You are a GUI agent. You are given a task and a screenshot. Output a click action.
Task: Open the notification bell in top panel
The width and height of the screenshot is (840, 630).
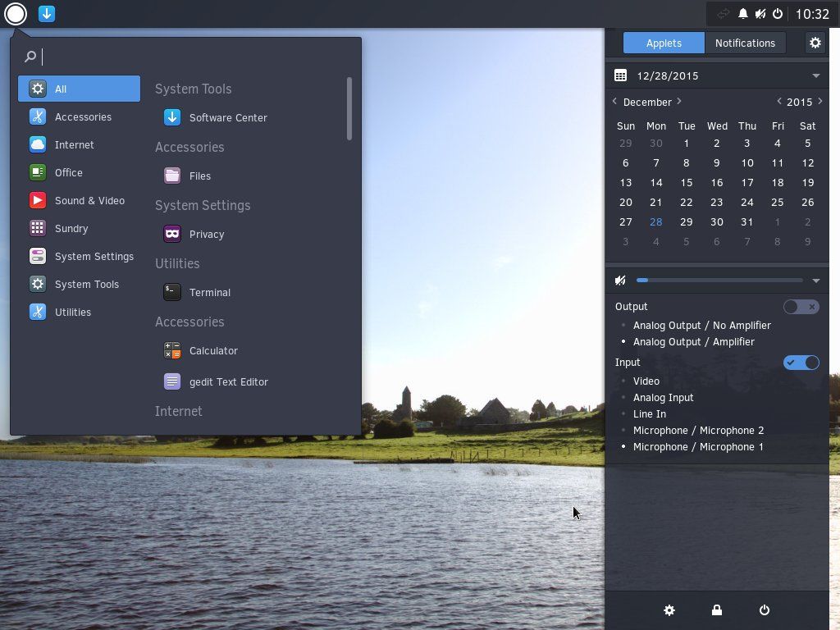pyautogui.click(x=742, y=14)
